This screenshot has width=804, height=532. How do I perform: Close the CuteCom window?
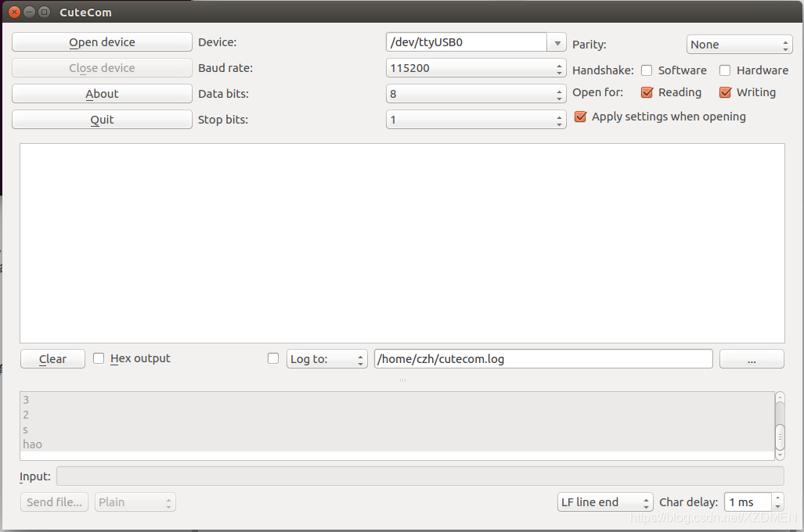[x=14, y=12]
